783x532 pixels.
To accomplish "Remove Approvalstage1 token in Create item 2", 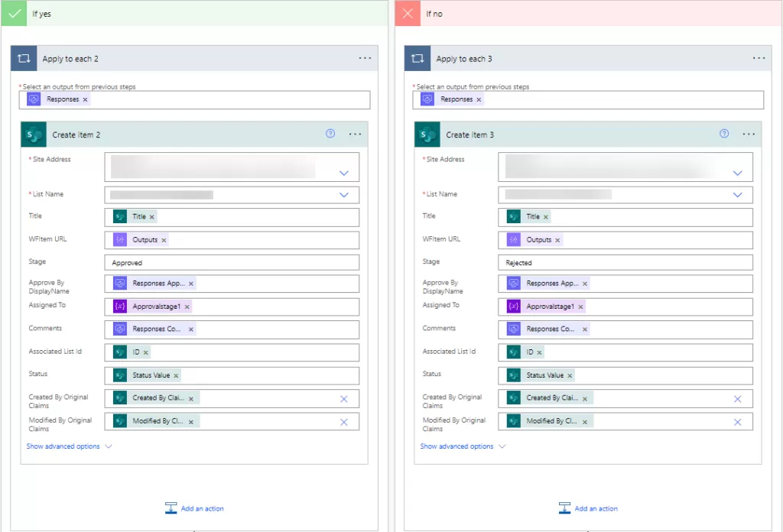I will 187,307.
